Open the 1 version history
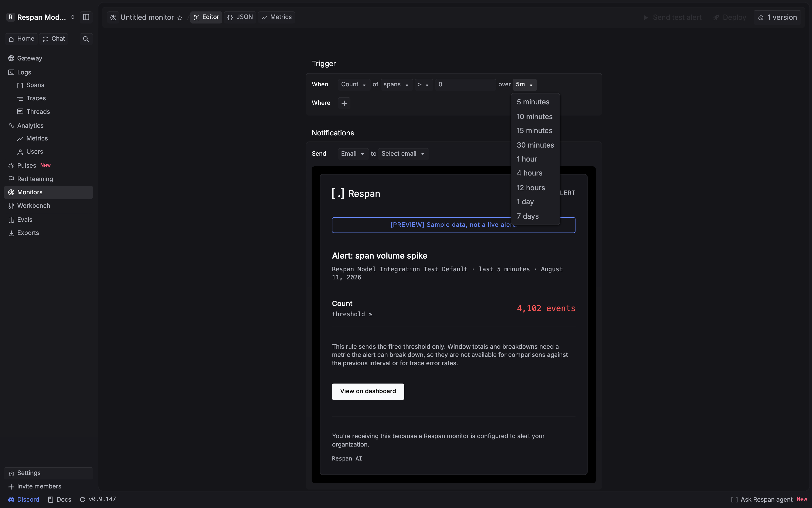812x508 pixels. click(x=777, y=18)
